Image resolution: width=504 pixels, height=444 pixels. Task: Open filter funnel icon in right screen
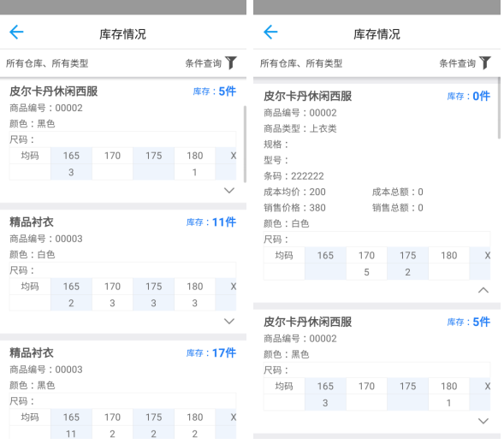tap(485, 62)
